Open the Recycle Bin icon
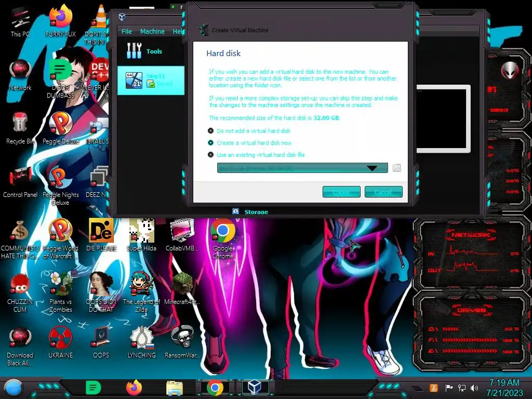 pos(20,129)
